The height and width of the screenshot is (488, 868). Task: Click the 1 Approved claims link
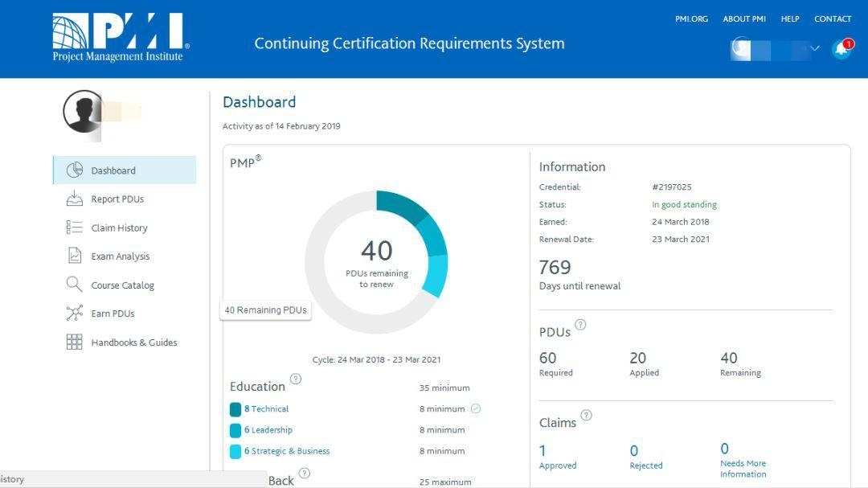click(543, 451)
